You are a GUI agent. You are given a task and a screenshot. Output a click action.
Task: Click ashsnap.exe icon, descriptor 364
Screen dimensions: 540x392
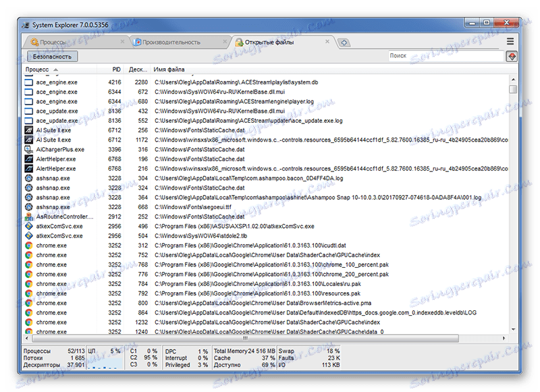(x=29, y=198)
